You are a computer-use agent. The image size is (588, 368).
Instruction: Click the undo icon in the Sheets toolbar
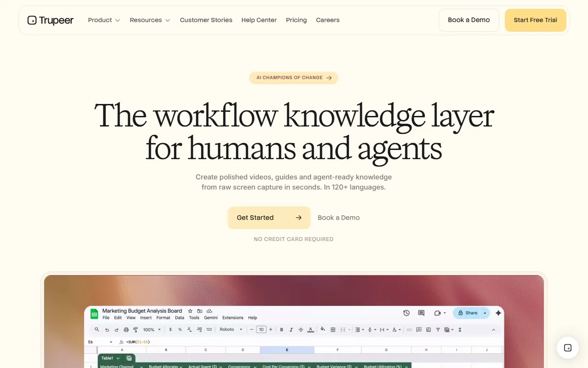tap(107, 329)
